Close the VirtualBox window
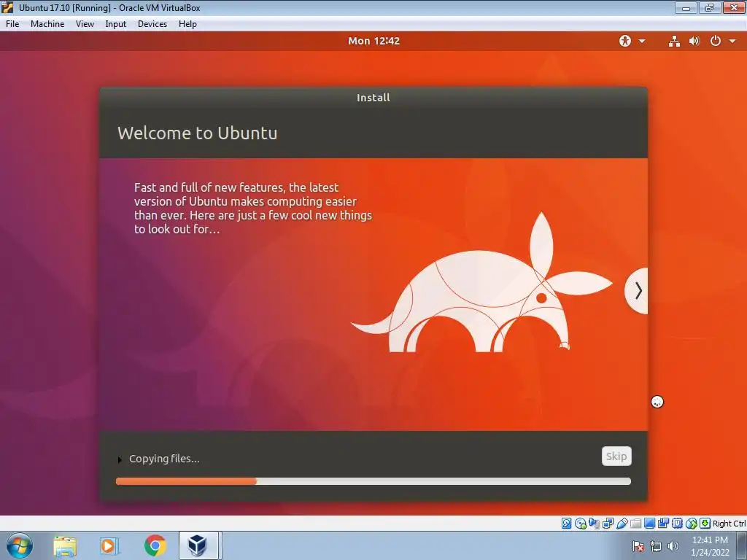This screenshot has height=560, width=747. click(734, 7)
